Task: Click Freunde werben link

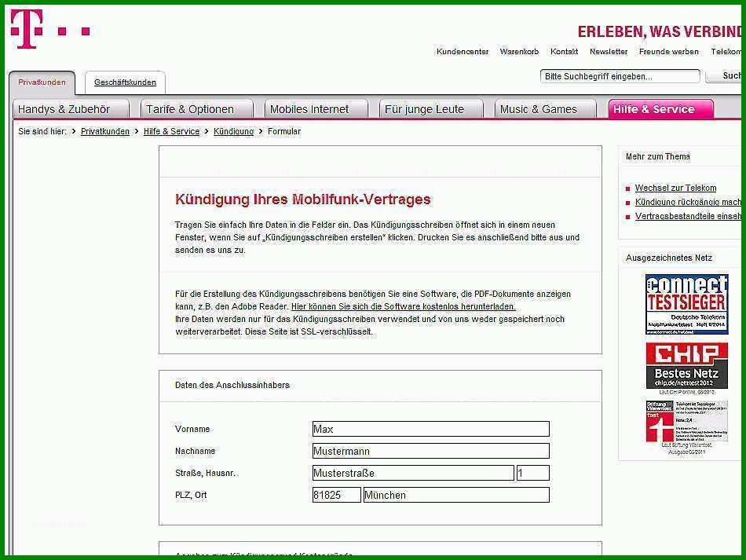Action: [x=669, y=51]
